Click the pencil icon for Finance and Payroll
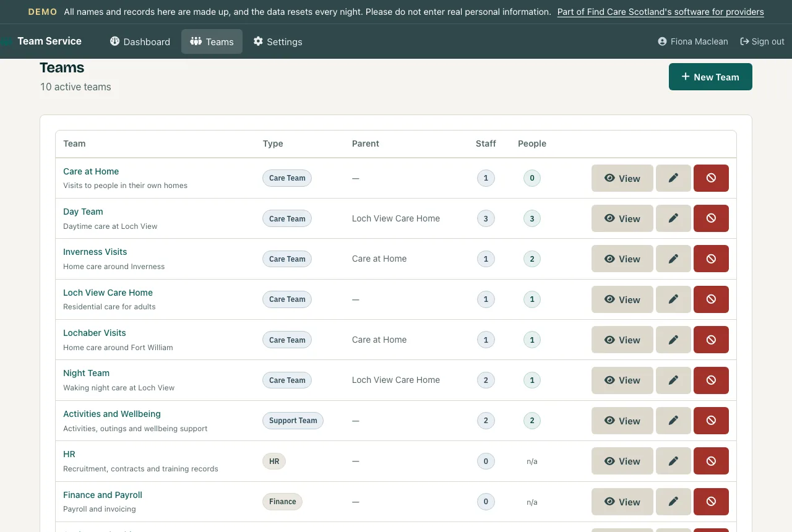792x532 pixels. (673, 502)
